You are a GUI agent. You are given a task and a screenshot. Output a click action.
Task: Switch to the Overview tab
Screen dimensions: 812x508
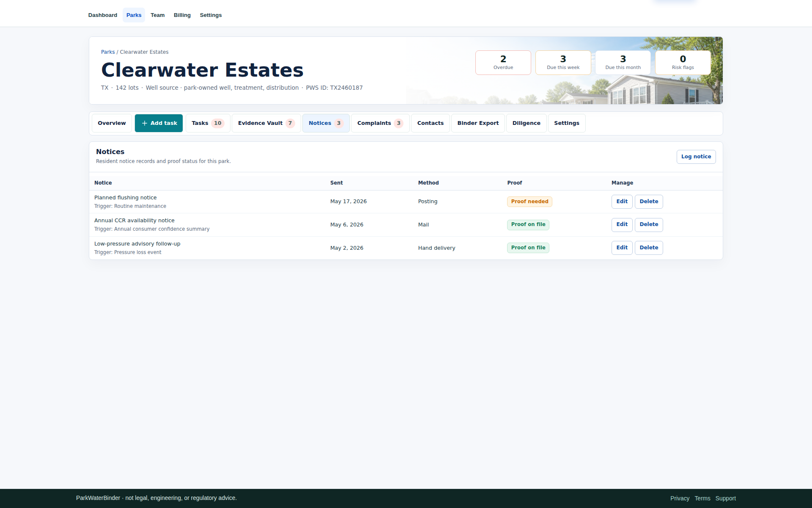point(112,123)
